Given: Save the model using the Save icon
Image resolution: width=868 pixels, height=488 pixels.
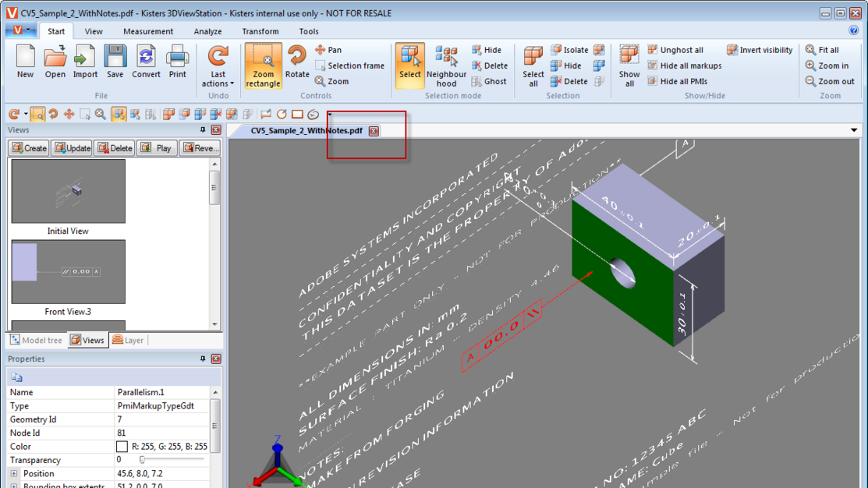Looking at the screenshot, I should tap(115, 62).
